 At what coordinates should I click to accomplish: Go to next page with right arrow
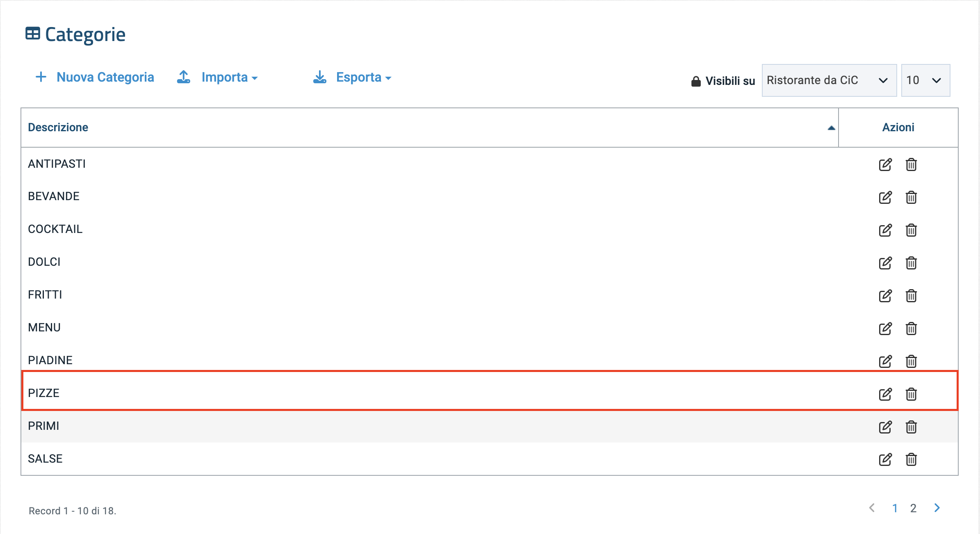point(937,508)
